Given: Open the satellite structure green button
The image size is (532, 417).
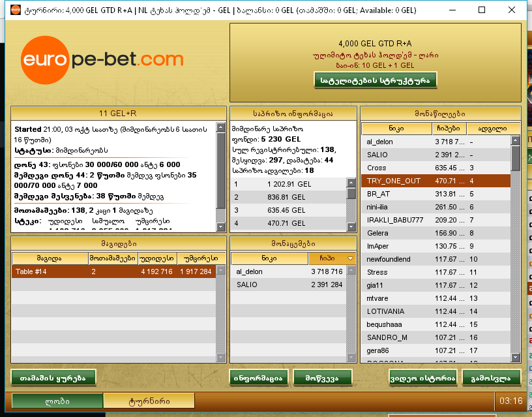Looking at the screenshot, I should pos(376,80).
